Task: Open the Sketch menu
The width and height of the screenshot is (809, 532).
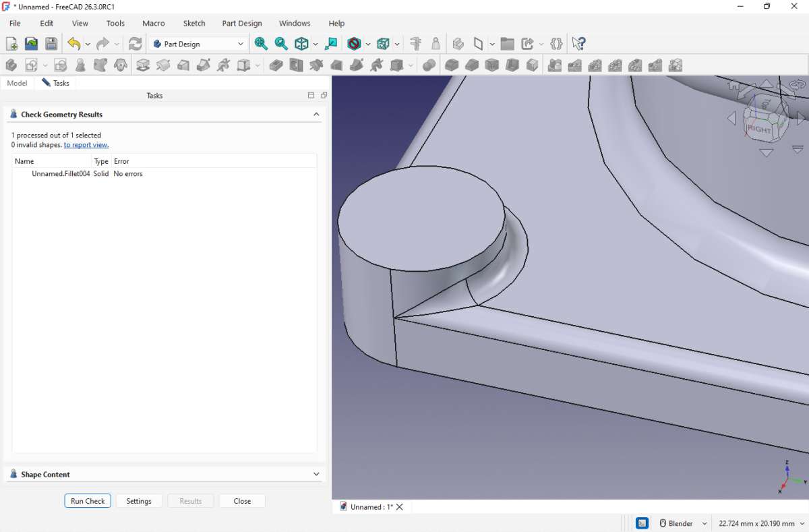Action: [194, 24]
